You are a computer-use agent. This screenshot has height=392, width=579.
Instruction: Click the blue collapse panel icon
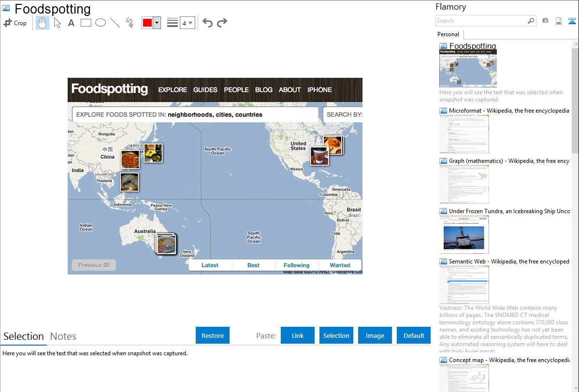point(572,21)
